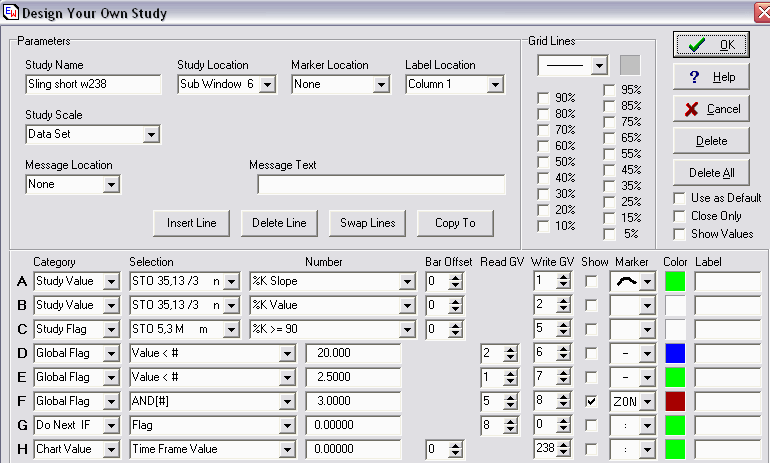The image size is (770, 463).
Task: Open Help for this dialog
Action: (711, 77)
